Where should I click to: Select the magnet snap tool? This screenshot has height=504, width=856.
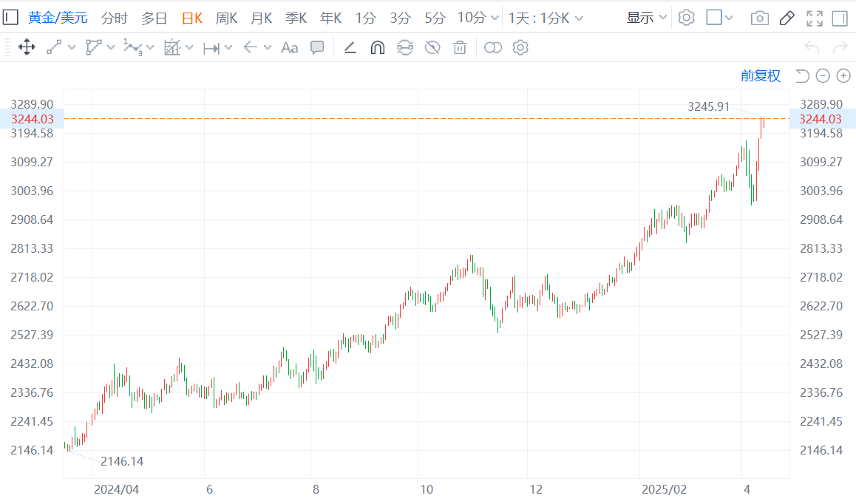pyautogui.click(x=377, y=48)
